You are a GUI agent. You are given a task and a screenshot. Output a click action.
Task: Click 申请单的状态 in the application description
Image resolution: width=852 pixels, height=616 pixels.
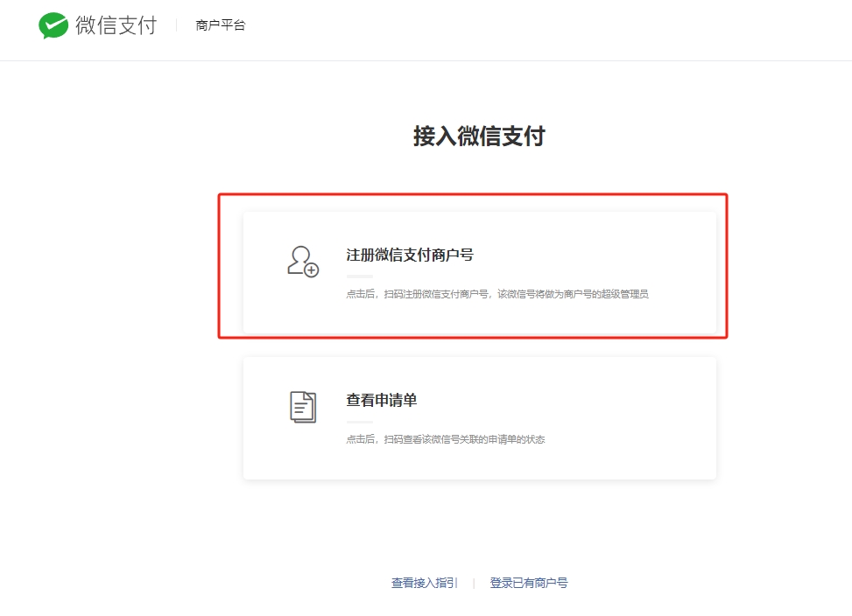click(518, 439)
